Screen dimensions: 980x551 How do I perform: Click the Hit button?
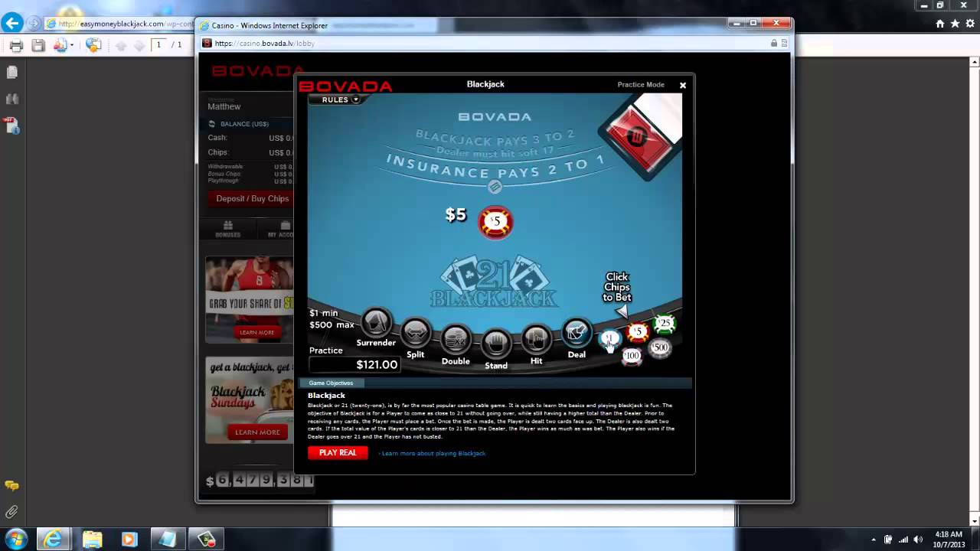[x=536, y=340]
